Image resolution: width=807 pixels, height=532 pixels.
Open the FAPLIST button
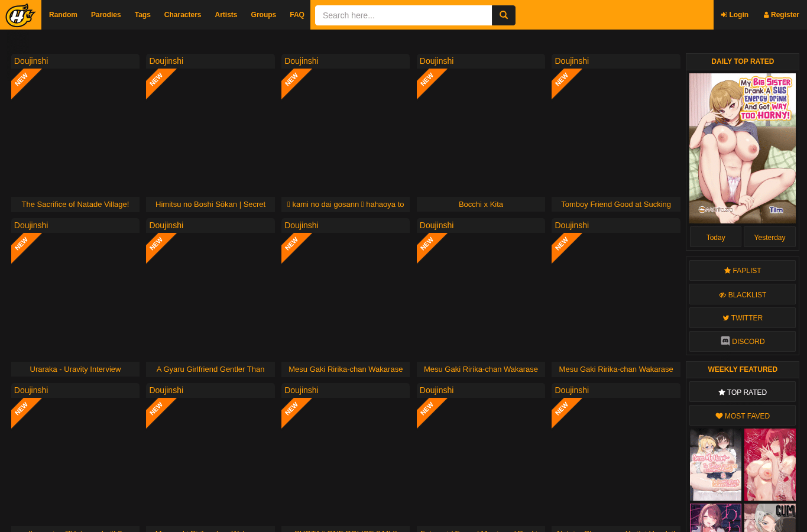point(743,271)
